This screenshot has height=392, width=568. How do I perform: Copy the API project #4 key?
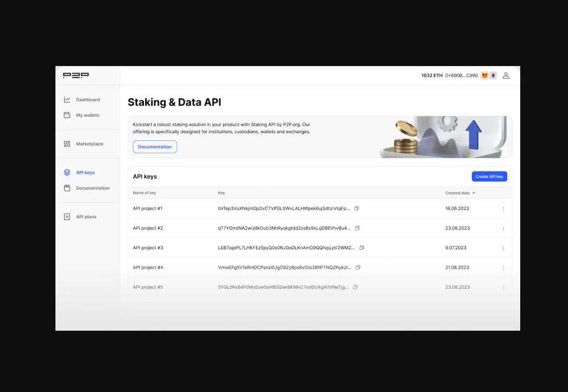pos(358,268)
